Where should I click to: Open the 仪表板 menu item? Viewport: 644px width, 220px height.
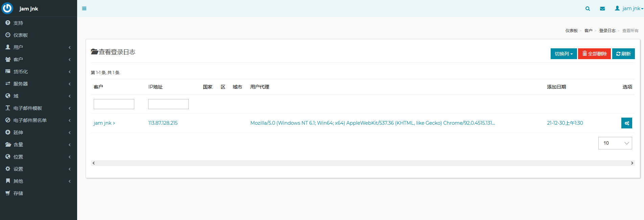tap(39, 35)
